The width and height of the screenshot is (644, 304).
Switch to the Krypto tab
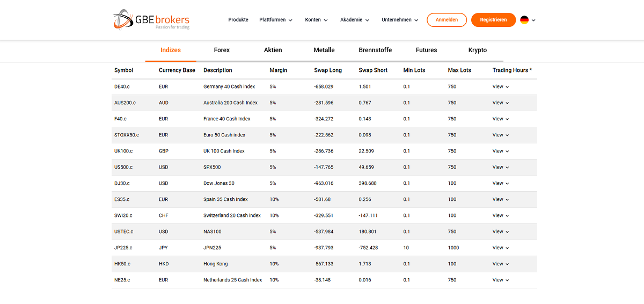[x=478, y=50]
